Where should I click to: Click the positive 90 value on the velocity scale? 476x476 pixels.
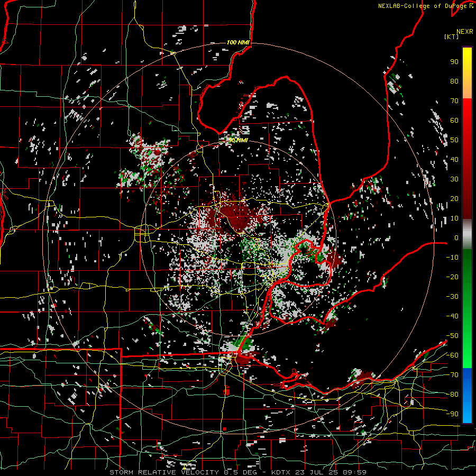coord(454,62)
